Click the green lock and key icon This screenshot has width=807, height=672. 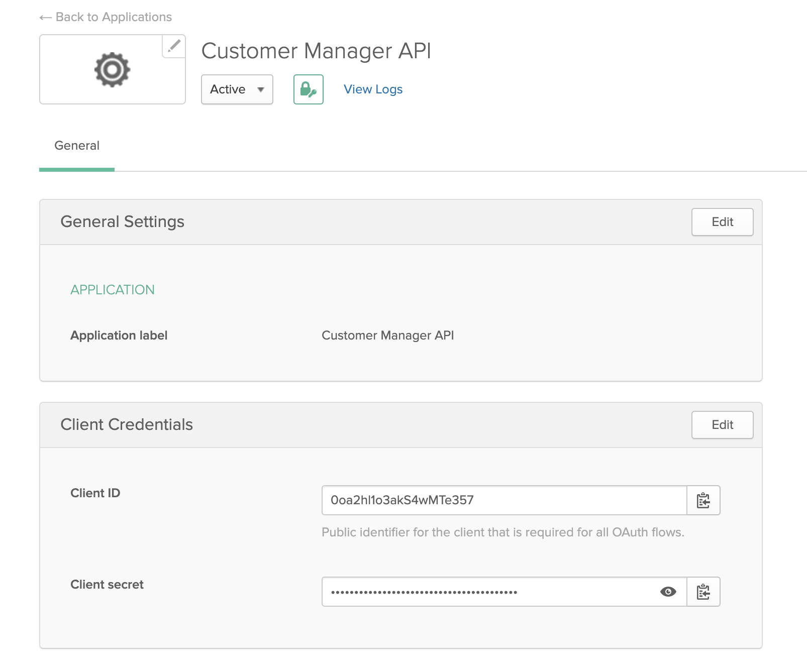308,89
